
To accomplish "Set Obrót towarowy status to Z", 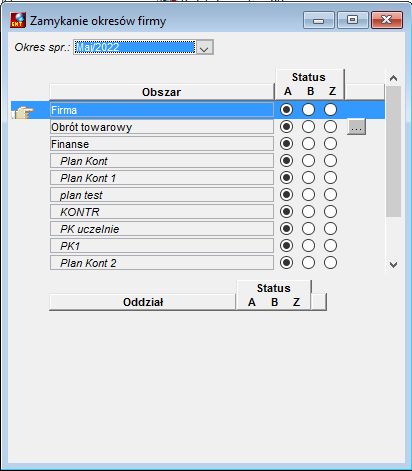I will [x=330, y=127].
